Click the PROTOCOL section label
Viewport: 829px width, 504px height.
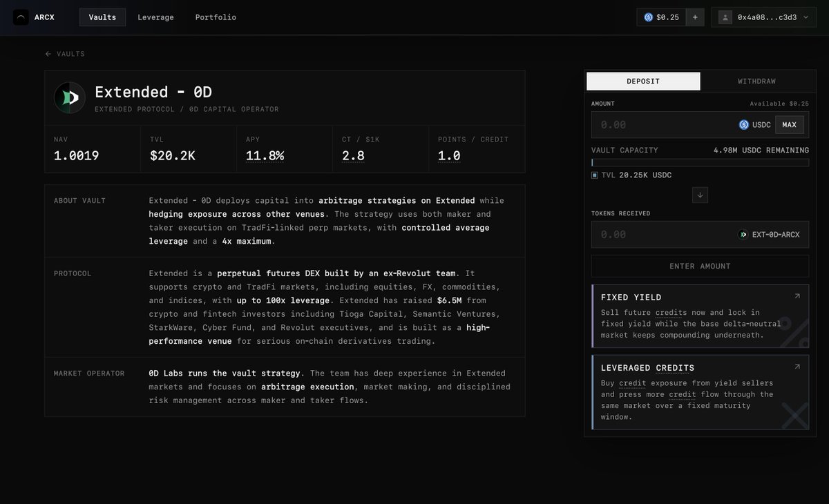click(x=73, y=274)
